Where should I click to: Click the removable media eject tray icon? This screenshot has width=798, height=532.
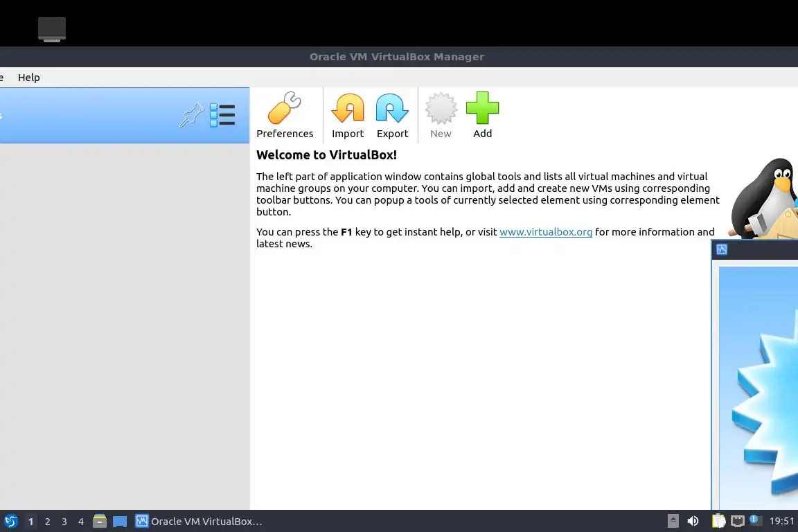pos(673,521)
